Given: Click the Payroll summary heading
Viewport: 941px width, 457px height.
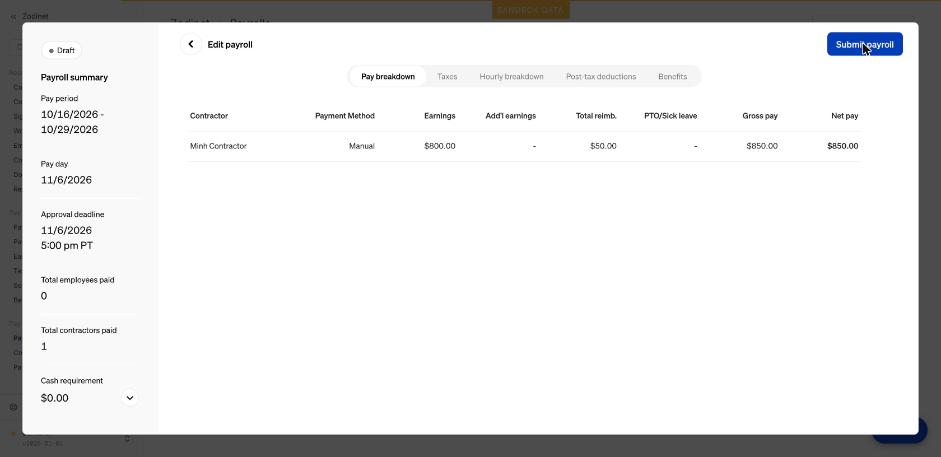Looking at the screenshot, I should 74,77.
